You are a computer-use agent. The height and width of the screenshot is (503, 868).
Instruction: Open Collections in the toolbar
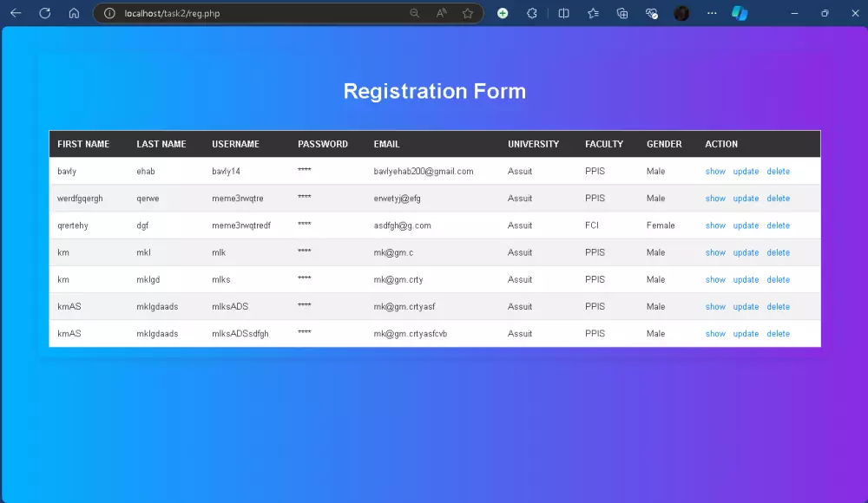click(622, 13)
